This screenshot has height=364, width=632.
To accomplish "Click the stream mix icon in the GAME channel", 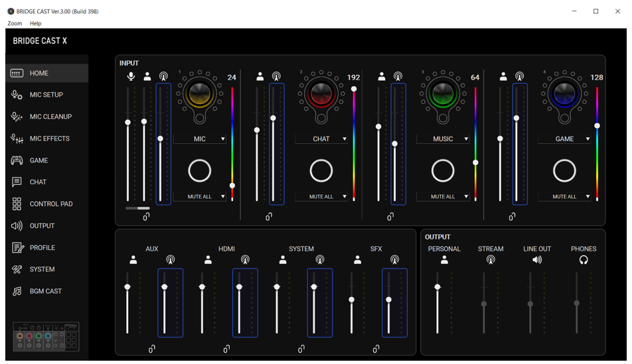I will (520, 76).
